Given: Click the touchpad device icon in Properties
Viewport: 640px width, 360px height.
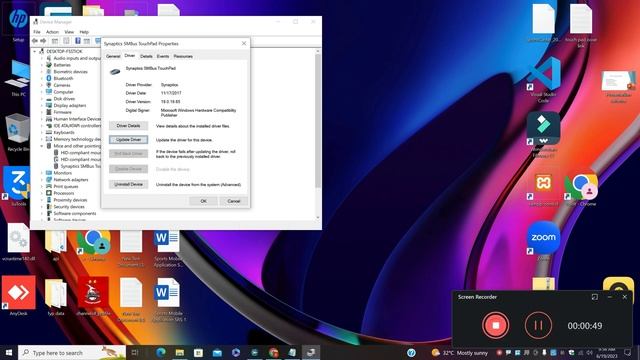Looking at the screenshot, I should (115, 71).
